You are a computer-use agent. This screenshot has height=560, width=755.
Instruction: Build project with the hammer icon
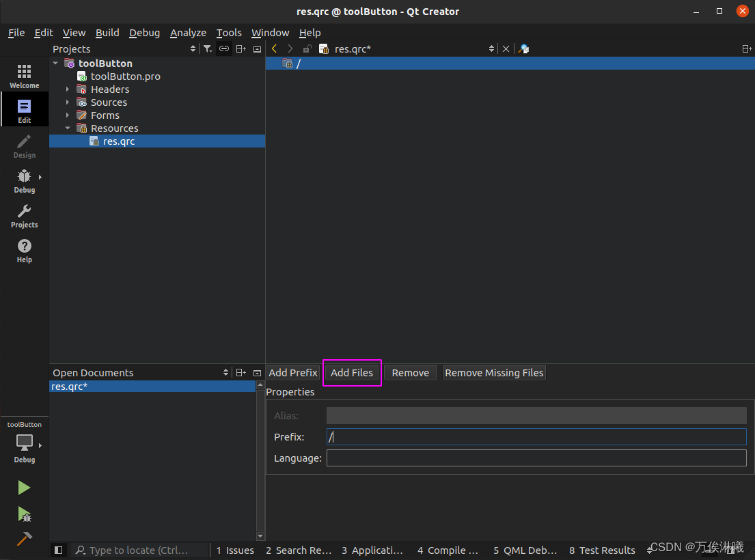coord(24,539)
